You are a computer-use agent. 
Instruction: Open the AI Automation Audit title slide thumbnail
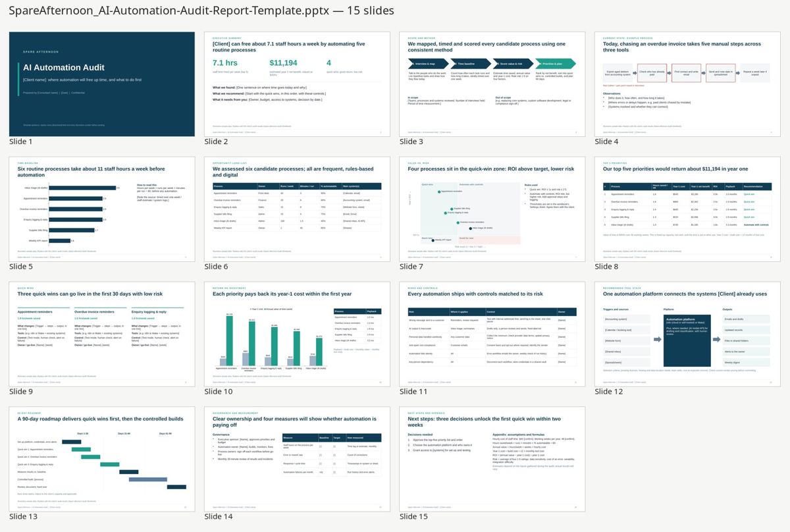pos(102,84)
